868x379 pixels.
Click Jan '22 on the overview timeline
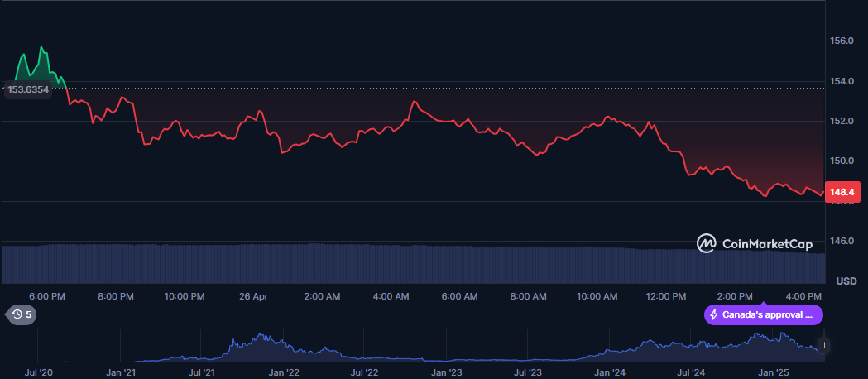click(x=284, y=372)
